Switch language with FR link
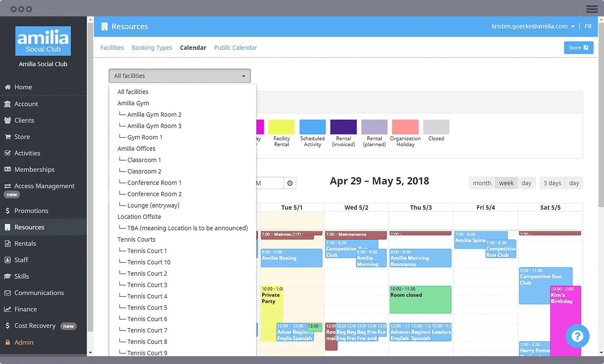The height and width of the screenshot is (364, 604). pyautogui.click(x=588, y=26)
